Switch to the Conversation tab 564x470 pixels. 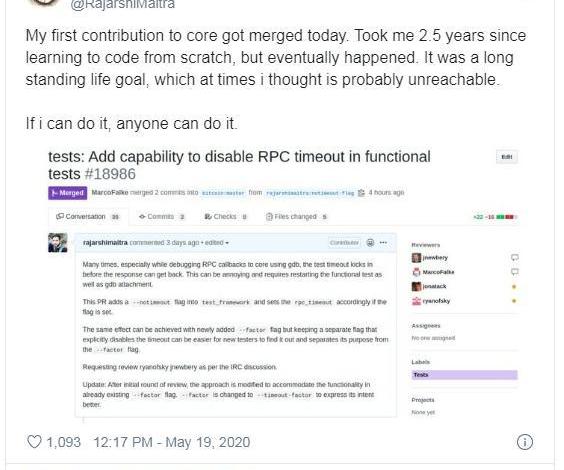[88, 216]
